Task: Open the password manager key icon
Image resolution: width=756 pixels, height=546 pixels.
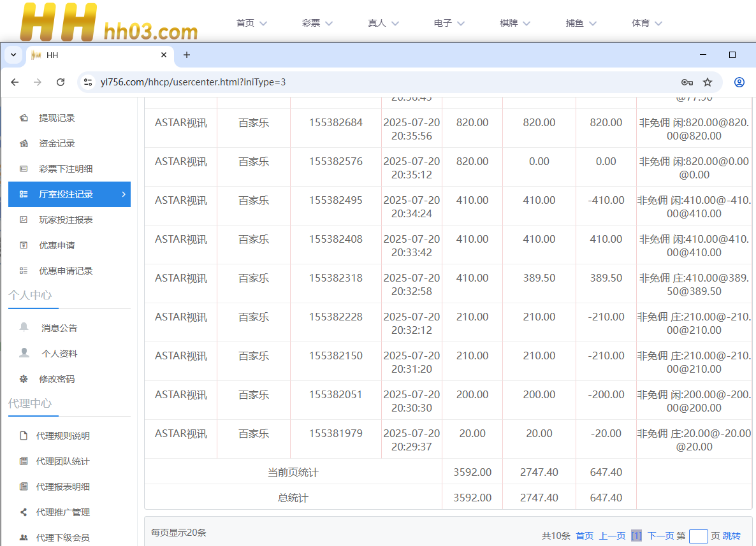Action: click(687, 82)
